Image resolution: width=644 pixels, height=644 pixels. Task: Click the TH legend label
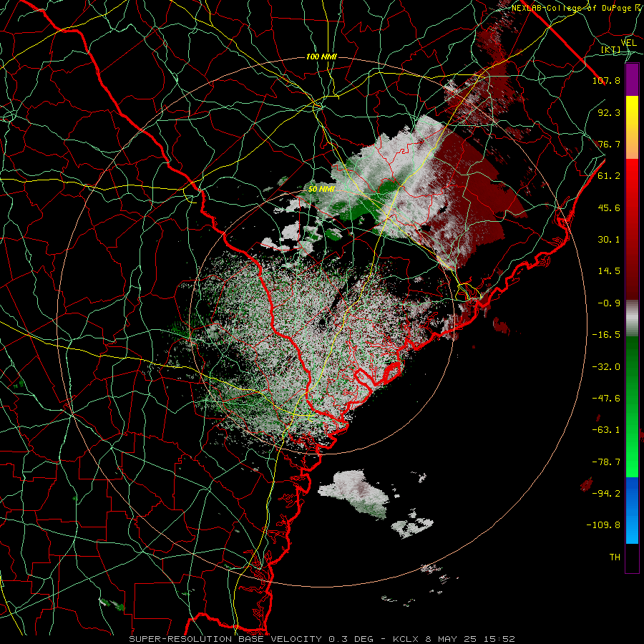tap(615, 557)
